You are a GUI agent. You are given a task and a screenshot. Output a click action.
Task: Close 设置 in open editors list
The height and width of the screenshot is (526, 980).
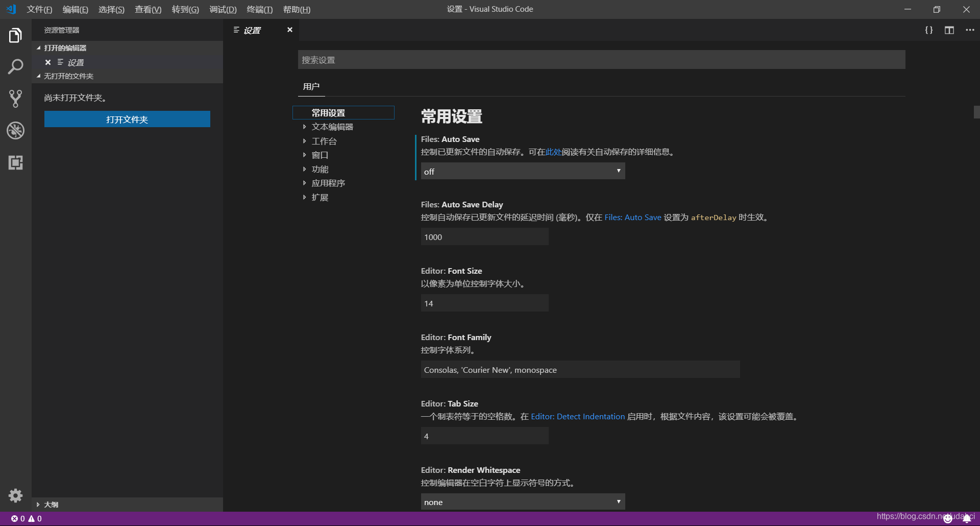[x=48, y=62]
